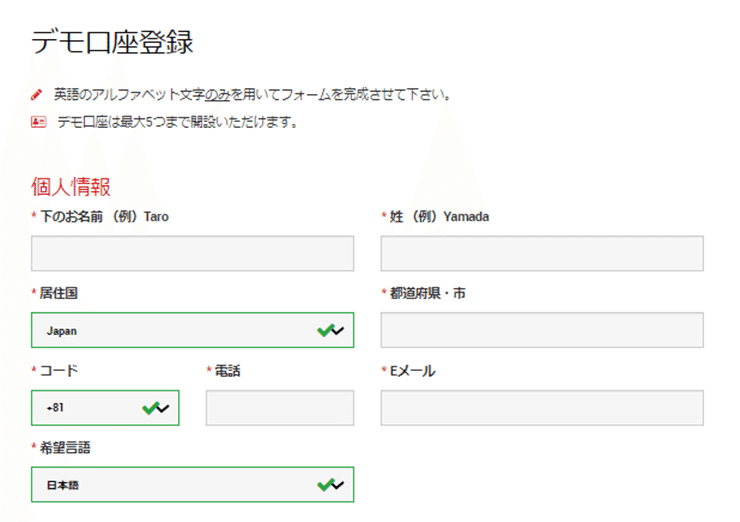Focus the first name (Taro) input field
Screen dimensions: 740x522
[x=193, y=253]
